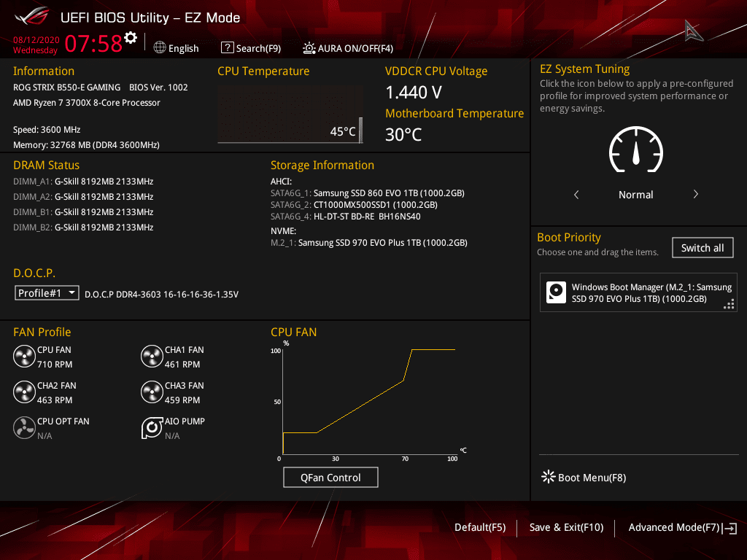Open QFan Control

tap(330, 477)
